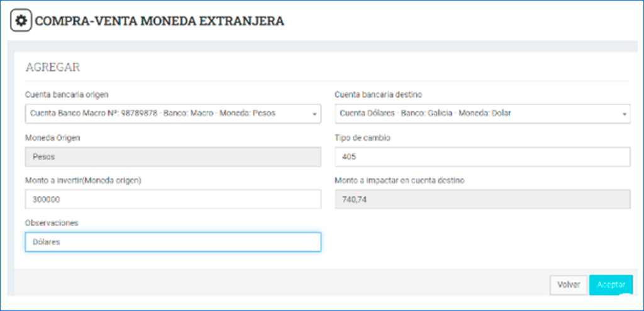Screen dimensions: 644x311
Task: Click the COMPRA-VENTA MONEDA EXTRANJERA title
Action: tap(159, 21)
